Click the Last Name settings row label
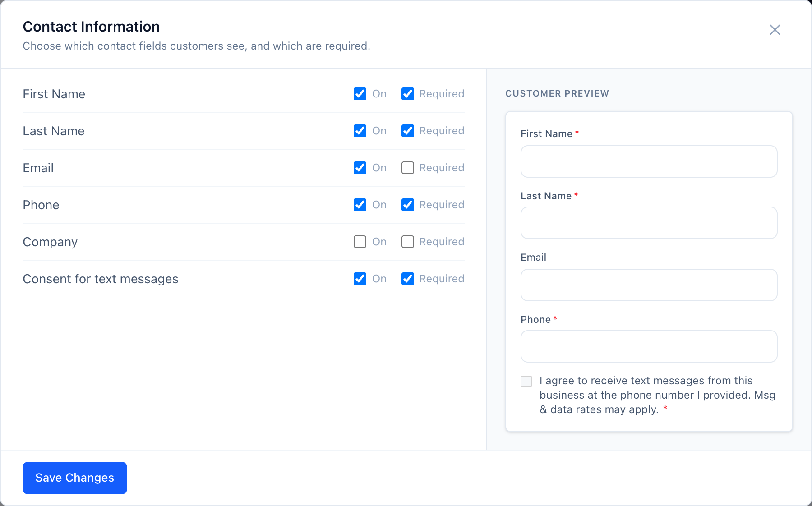Image resolution: width=812 pixels, height=506 pixels. tap(54, 131)
